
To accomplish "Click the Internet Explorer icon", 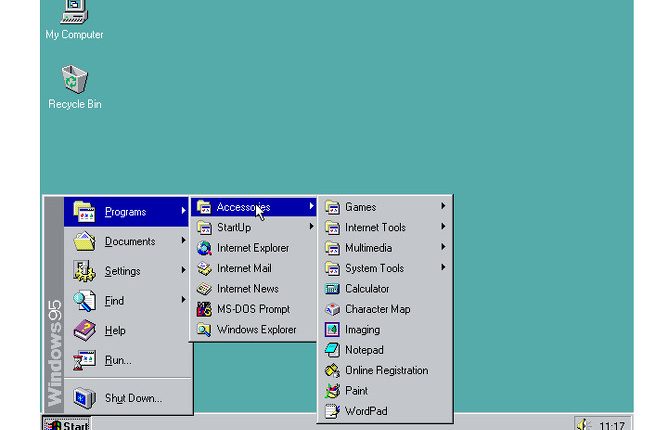I will [x=205, y=248].
